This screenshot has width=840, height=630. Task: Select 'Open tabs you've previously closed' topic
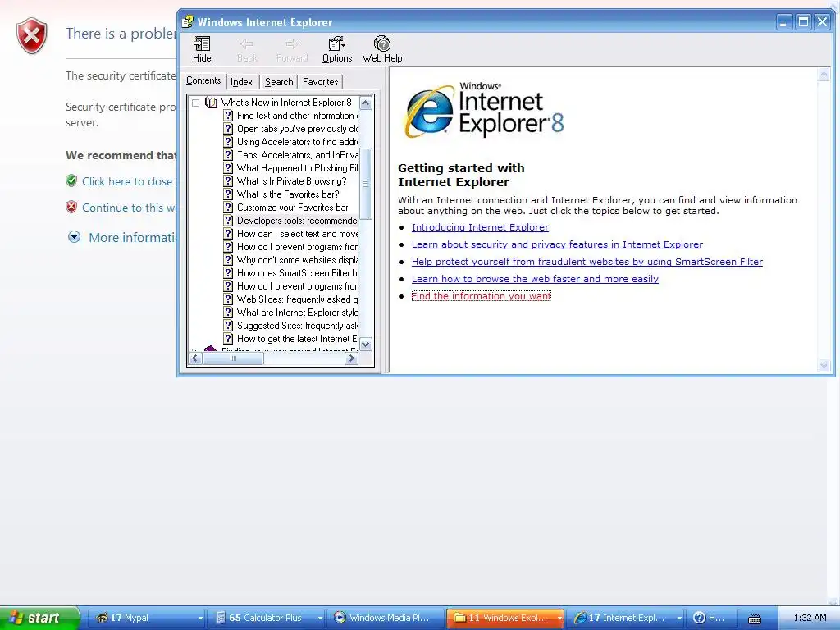pyautogui.click(x=298, y=129)
